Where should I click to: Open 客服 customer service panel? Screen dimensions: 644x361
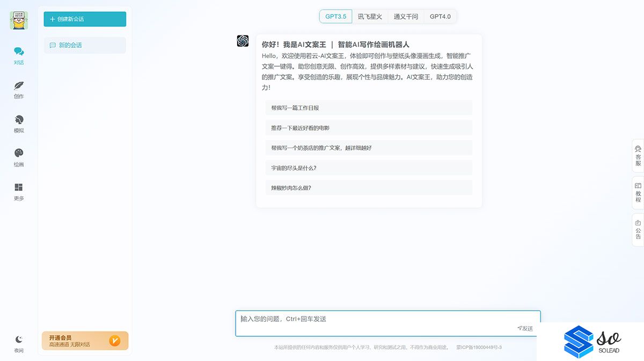coord(638,156)
